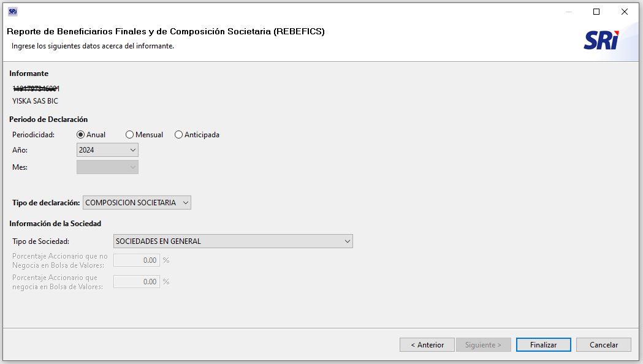Go back with the Anterior button
643x364 pixels.
427,345
